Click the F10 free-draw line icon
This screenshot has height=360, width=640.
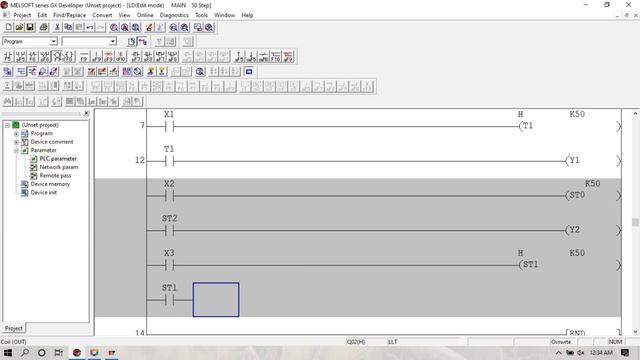tap(276, 56)
